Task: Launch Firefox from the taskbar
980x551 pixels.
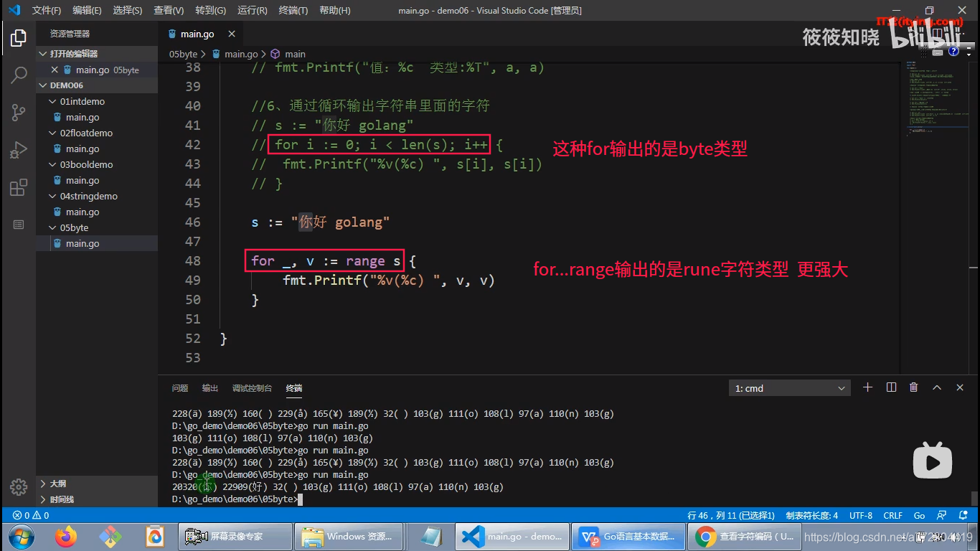Action: pos(65,536)
